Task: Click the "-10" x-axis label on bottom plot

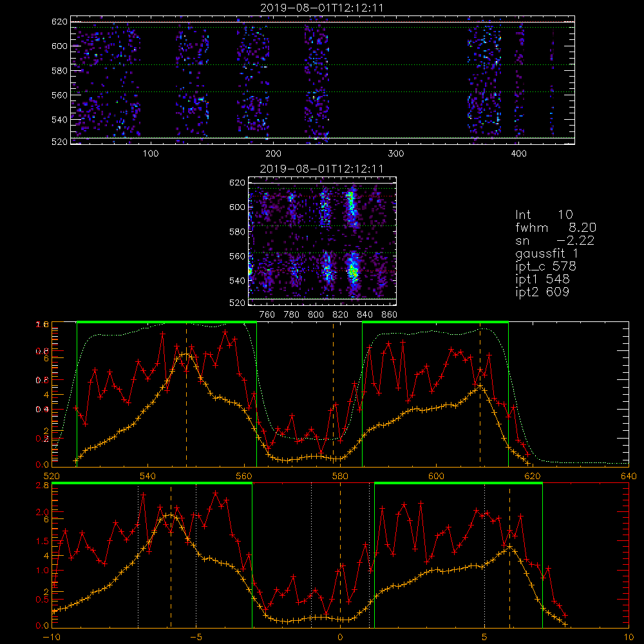Action: click(52, 638)
